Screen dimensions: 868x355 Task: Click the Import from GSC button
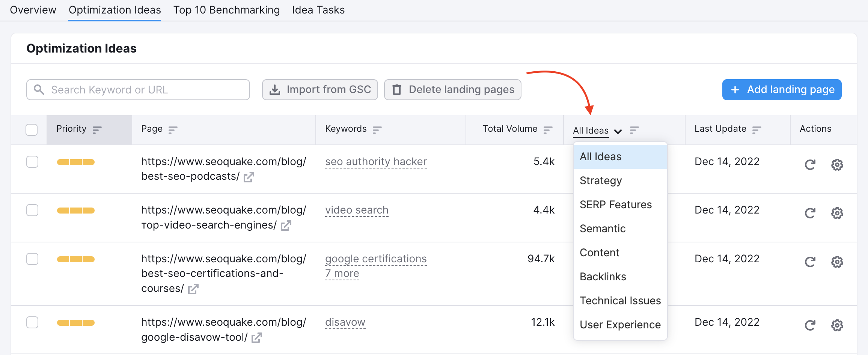[x=320, y=90]
